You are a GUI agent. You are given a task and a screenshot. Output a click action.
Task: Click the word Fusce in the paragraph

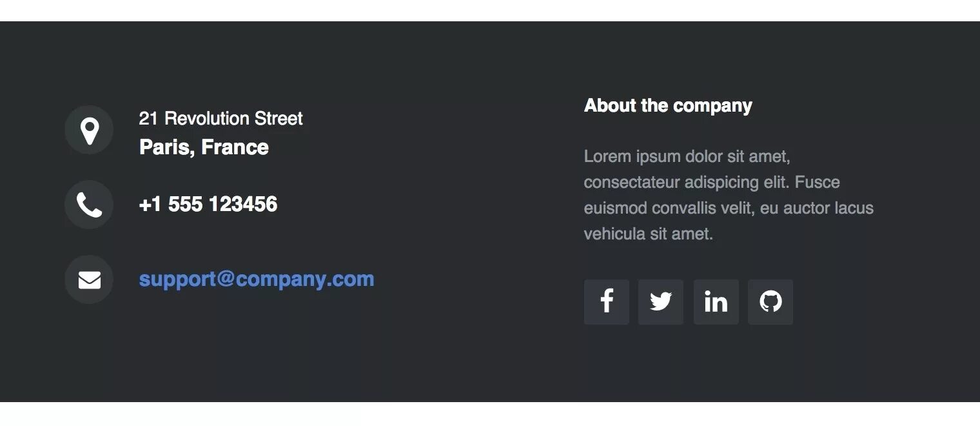tap(818, 183)
